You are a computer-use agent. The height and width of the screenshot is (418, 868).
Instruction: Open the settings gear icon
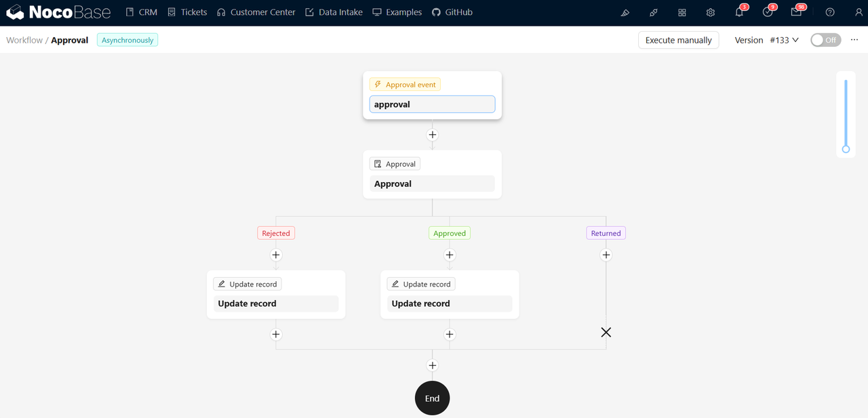pos(710,12)
